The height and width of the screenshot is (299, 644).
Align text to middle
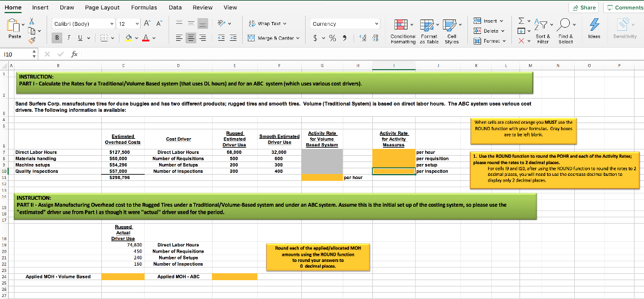(x=191, y=24)
